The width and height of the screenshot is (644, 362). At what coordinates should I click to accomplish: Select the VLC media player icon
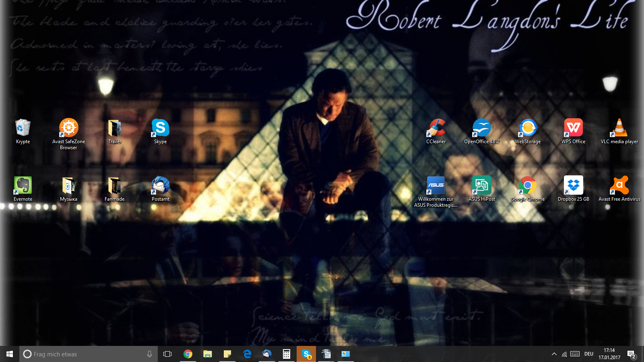(x=619, y=128)
